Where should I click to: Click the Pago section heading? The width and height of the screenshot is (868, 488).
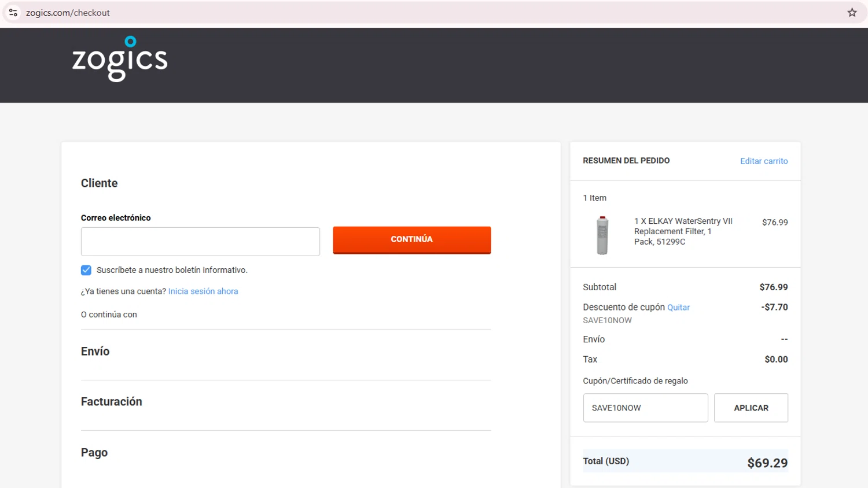point(94,453)
